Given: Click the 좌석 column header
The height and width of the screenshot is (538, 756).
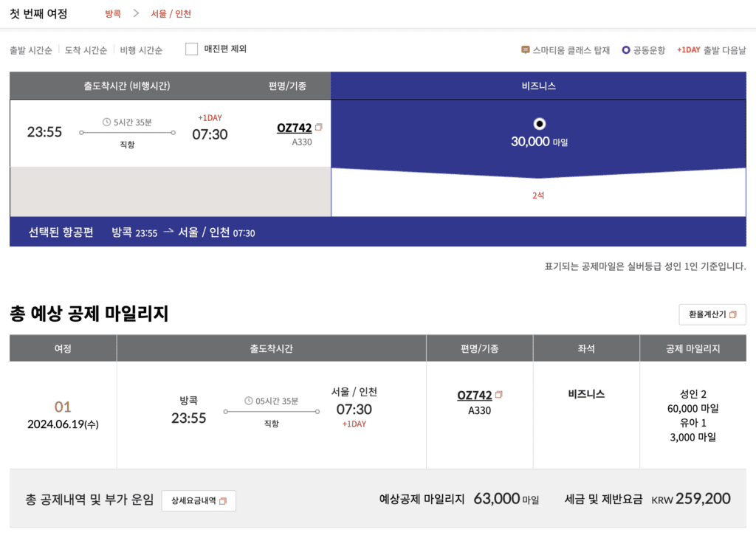Looking at the screenshot, I should pos(586,348).
